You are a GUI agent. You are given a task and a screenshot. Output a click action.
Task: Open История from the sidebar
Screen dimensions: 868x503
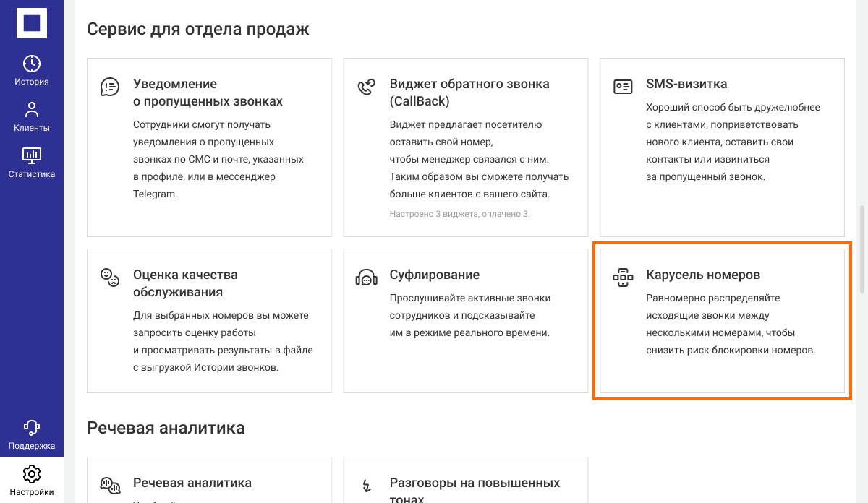(32, 70)
